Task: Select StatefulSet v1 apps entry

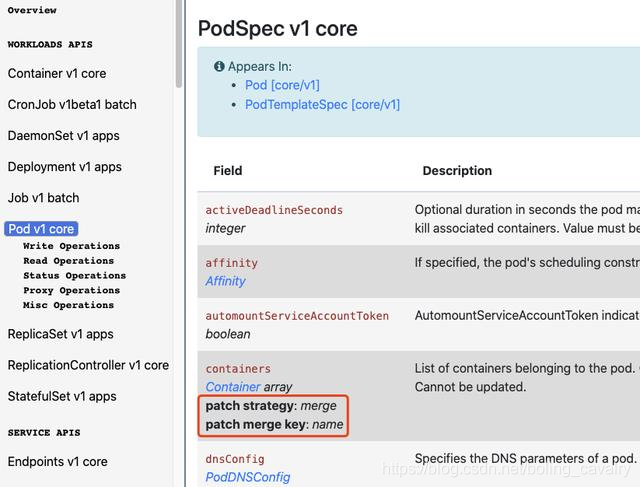Action: tap(62, 396)
